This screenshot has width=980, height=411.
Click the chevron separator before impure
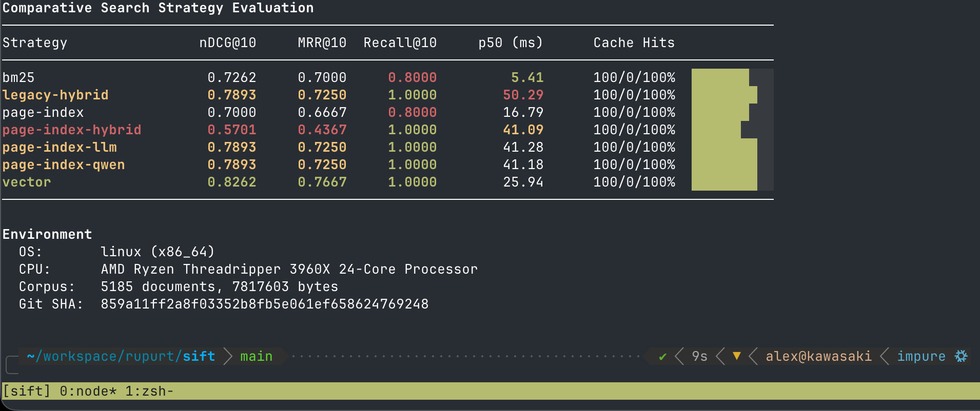click(885, 356)
